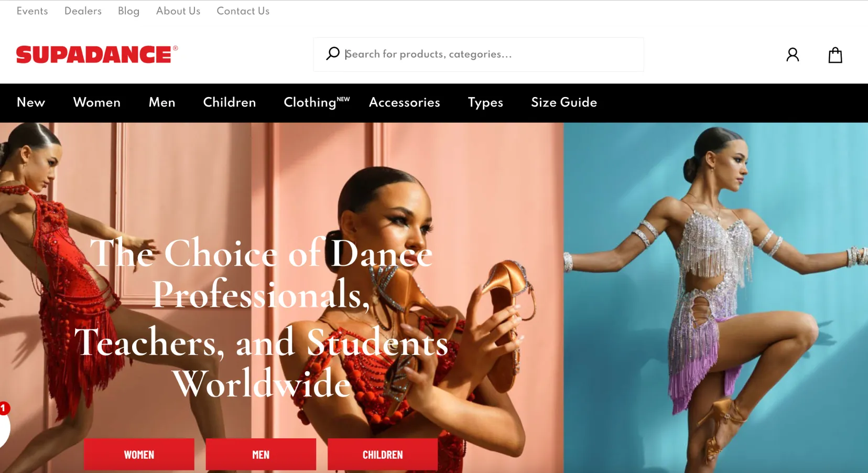Click the Supadance logo

point(97,55)
